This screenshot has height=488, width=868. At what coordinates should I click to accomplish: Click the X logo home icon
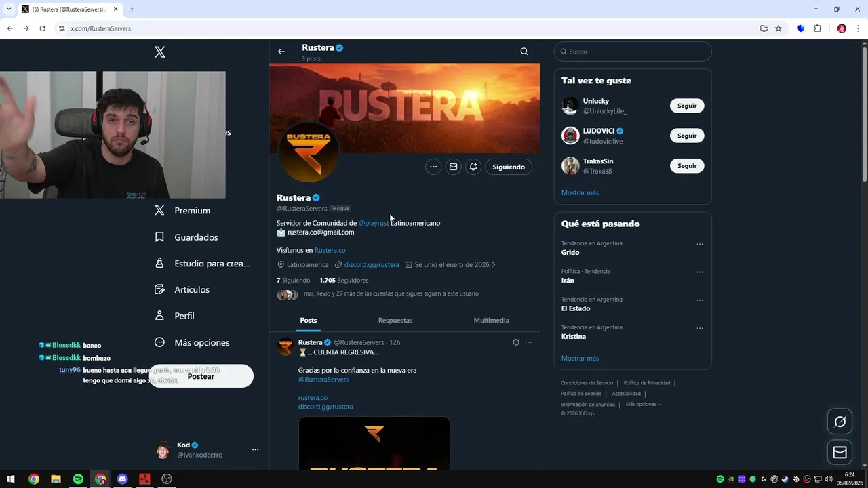pyautogui.click(x=160, y=52)
